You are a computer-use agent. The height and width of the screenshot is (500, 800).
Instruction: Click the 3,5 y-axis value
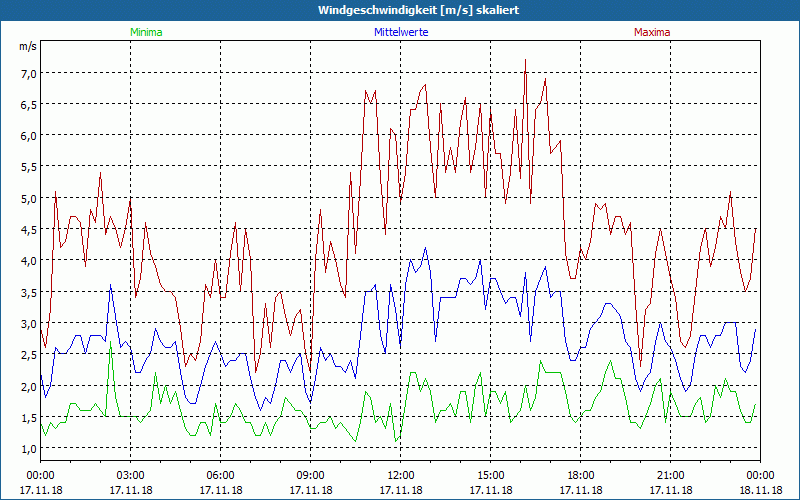[x=29, y=292]
